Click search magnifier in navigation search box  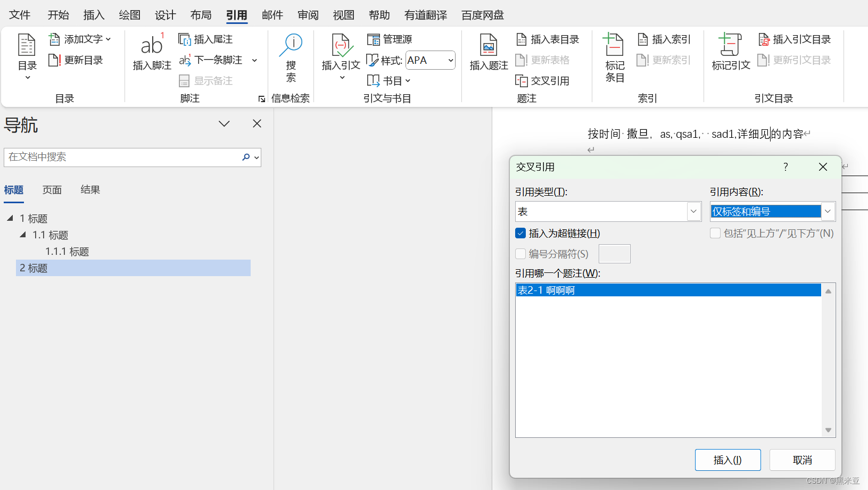tap(245, 157)
